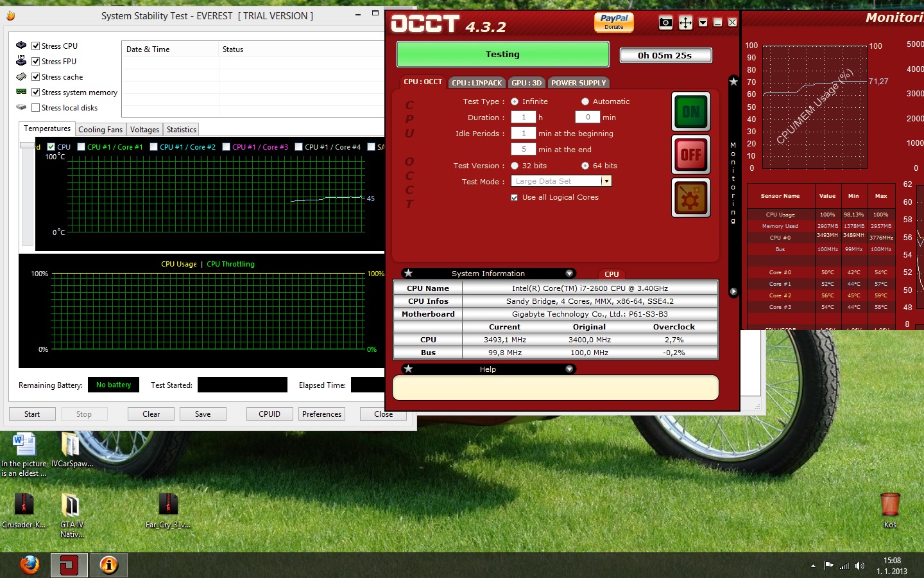Click the Stress FPU icon
924x578 pixels.
[21, 61]
